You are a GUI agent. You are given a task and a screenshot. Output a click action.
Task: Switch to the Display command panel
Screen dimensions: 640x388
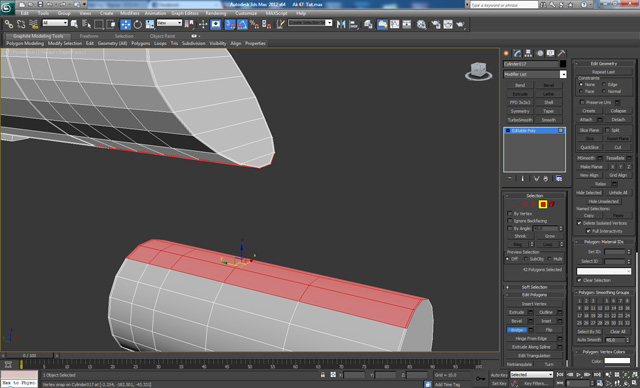click(551, 53)
